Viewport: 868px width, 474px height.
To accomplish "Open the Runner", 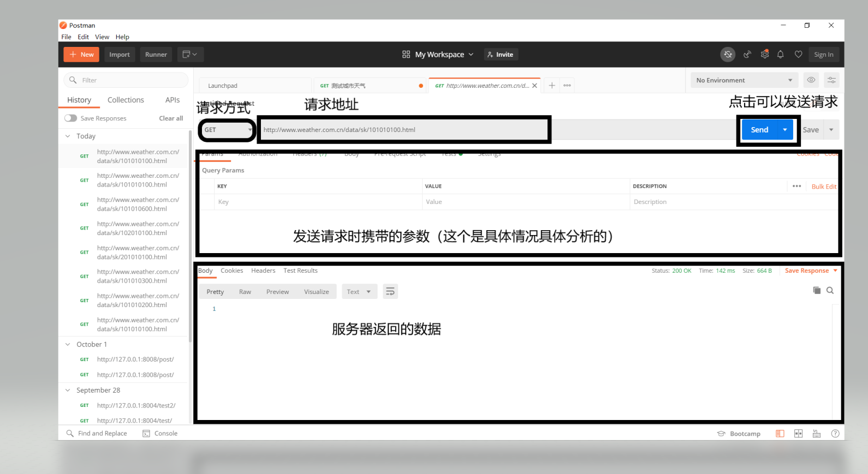I will [x=156, y=55].
